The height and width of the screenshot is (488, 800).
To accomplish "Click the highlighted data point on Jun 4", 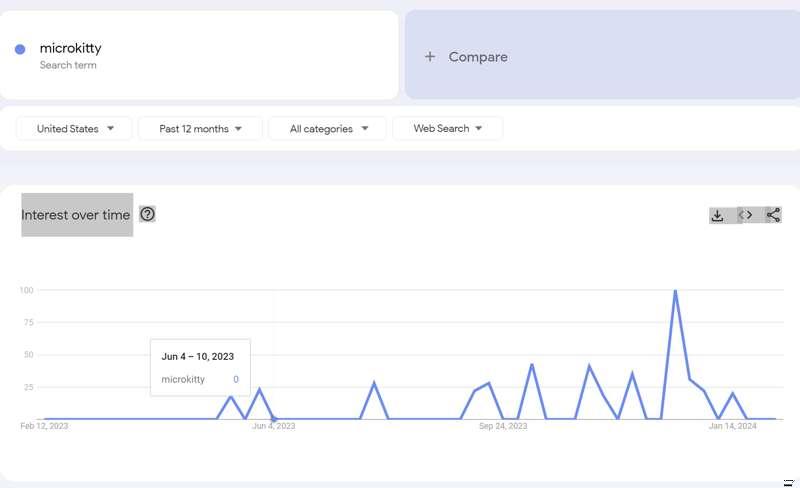I will pos(274,419).
